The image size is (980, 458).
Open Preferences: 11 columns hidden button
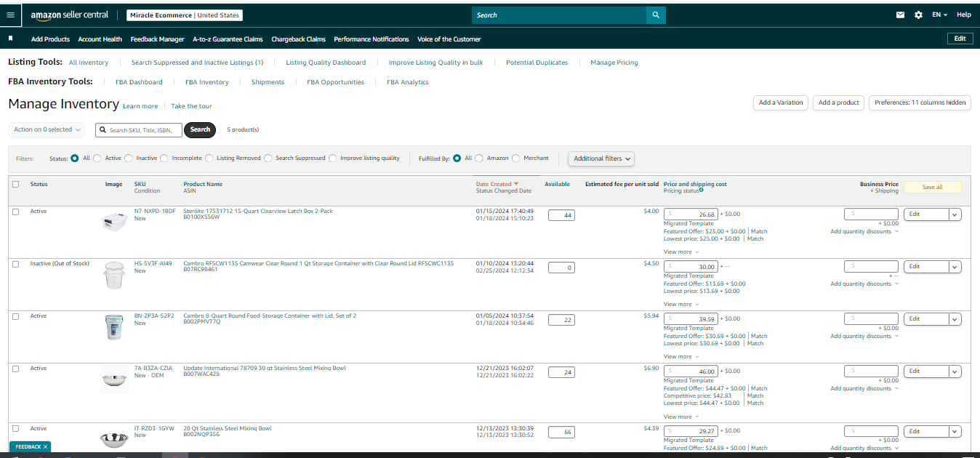[x=920, y=103]
